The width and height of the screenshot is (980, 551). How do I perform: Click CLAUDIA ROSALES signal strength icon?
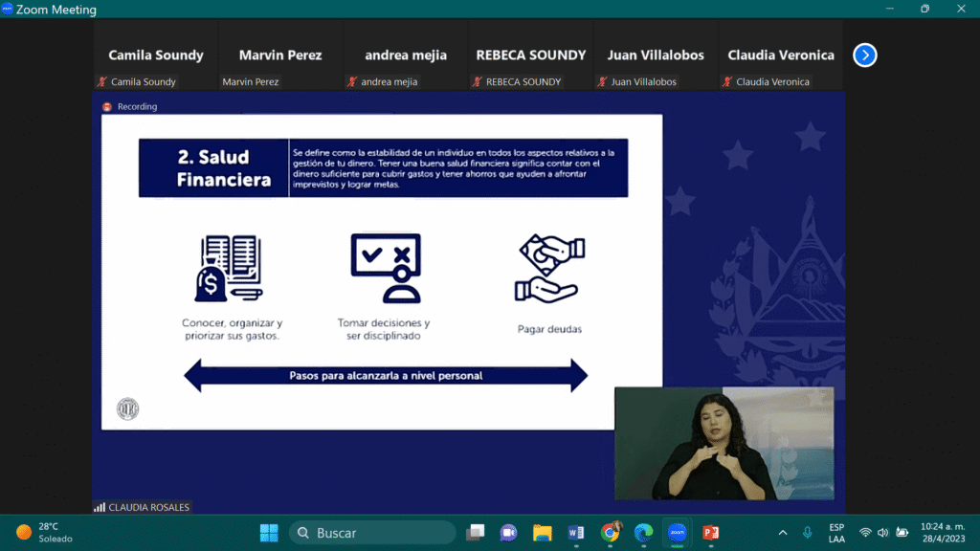click(100, 507)
